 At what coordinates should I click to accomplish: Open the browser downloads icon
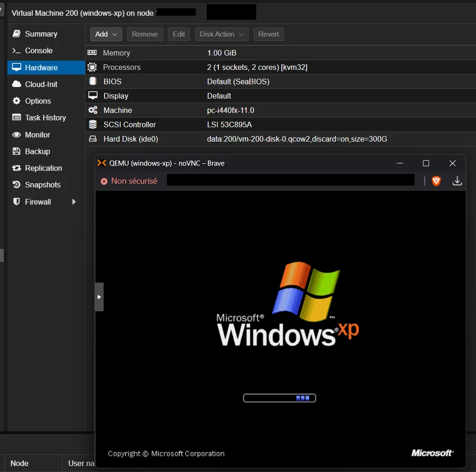point(457,181)
